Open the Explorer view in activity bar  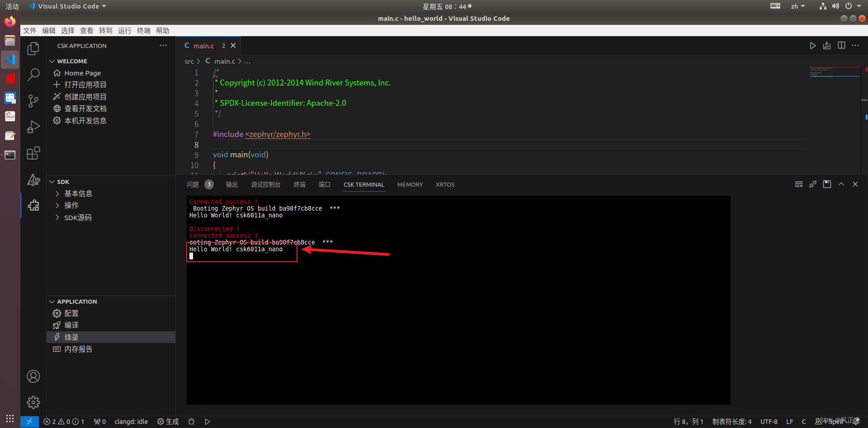[33, 48]
